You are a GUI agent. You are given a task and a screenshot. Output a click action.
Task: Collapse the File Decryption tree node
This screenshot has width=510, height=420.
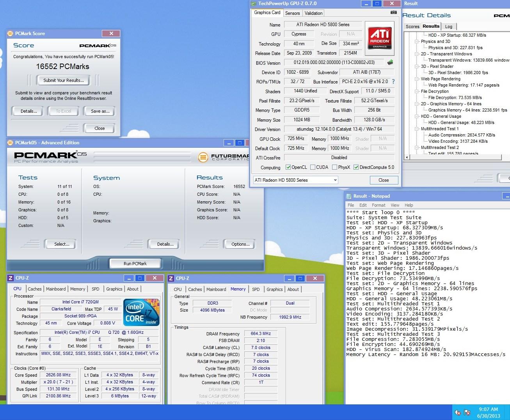tap(416, 91)
